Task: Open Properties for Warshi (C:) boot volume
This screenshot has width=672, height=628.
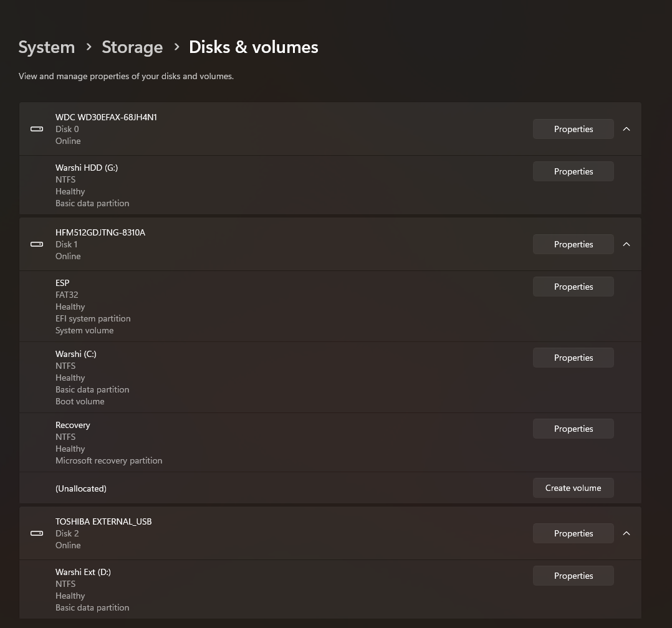Action: tap(573, 358)
